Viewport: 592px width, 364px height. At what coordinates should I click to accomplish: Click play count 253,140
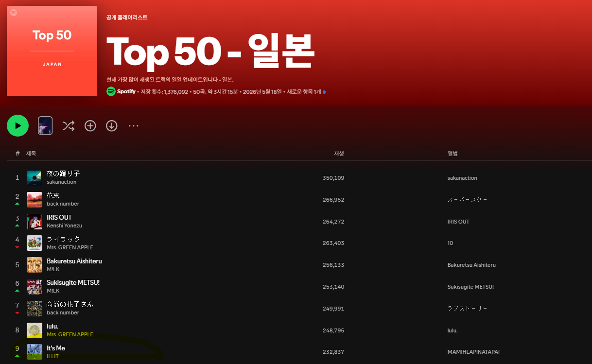[333, 287]
